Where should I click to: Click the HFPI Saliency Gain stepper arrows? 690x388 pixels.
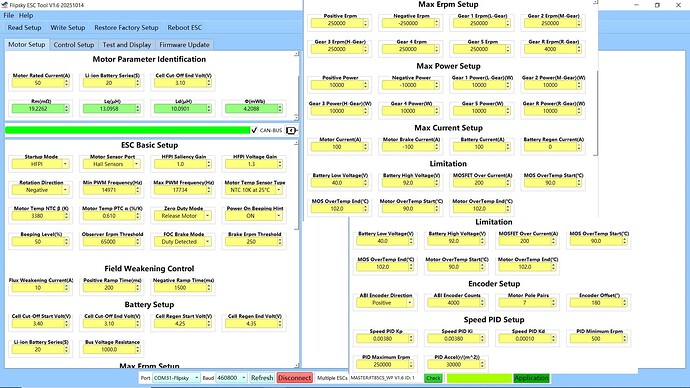pyautogui.click(x=209, y=164)
